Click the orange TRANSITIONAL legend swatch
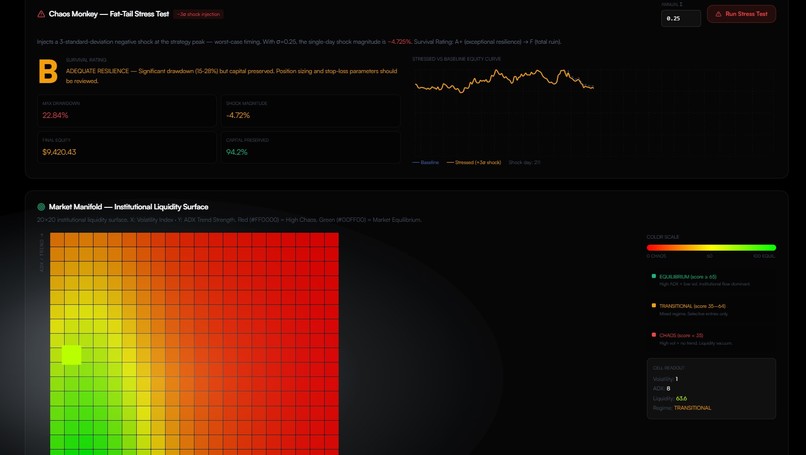 tap(654, 305)
